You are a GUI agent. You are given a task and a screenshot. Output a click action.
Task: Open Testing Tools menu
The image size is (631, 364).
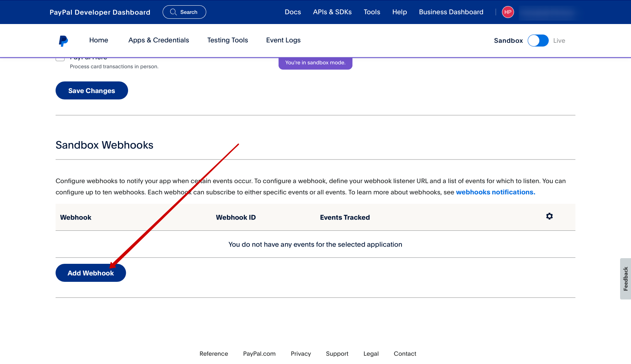click(x=228, y=40)
